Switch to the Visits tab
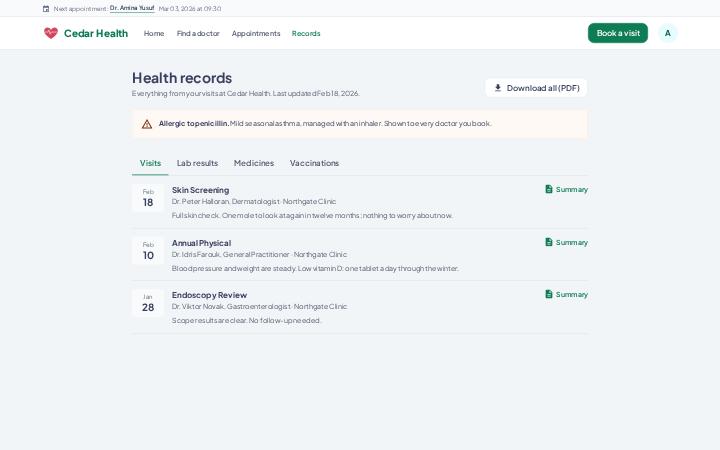This screenshot has width=720, height=450. point(150,163)
